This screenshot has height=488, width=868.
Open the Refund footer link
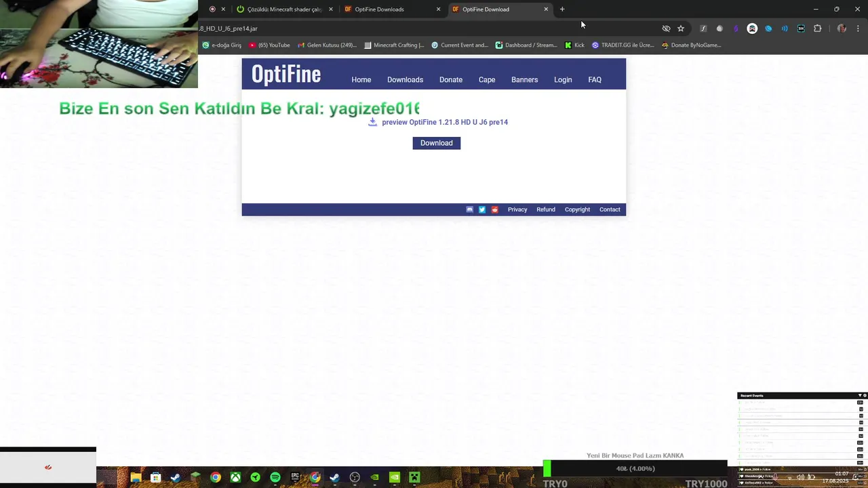(x=546, y=209)
